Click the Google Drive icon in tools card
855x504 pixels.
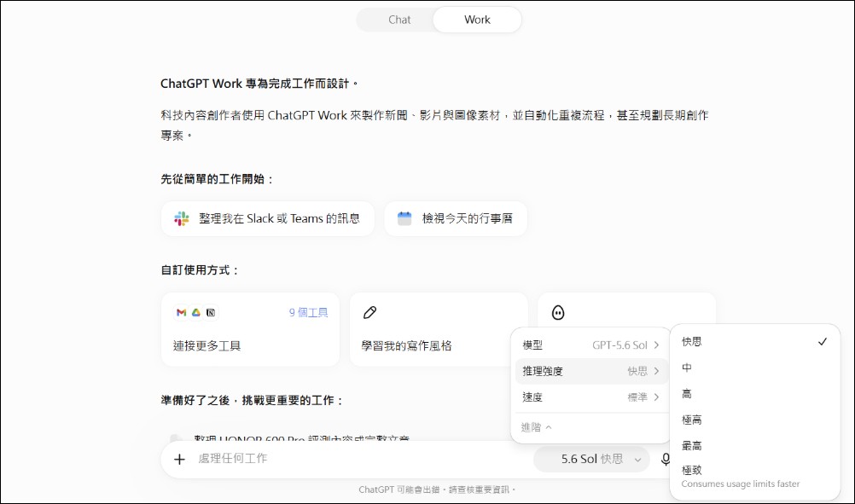[x=196, y=312]
